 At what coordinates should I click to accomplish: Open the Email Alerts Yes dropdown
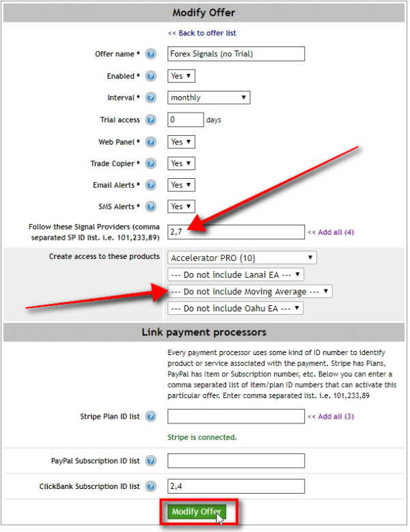pos(181,185)
